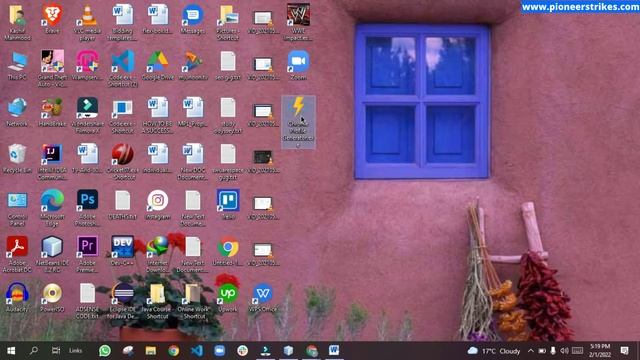The height and width of the screenshot is (360, 640).
Task: Click the microphone tray icon
Action: 553,351
